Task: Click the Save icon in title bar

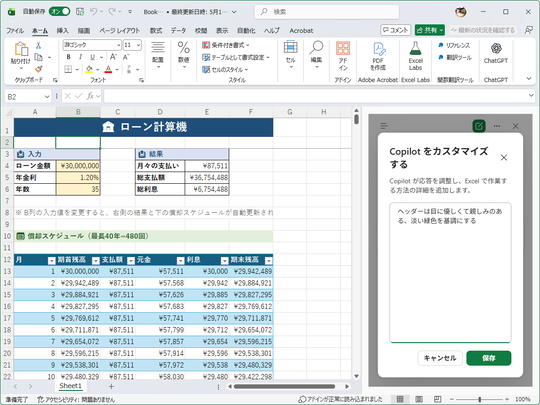Action: [x=80, y=12]
